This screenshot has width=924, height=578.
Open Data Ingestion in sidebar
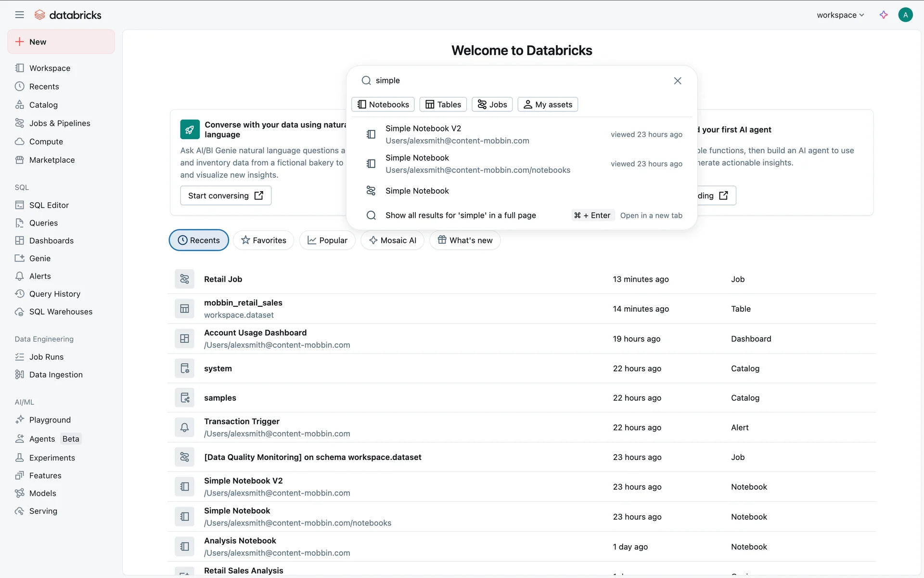point(55,375)
